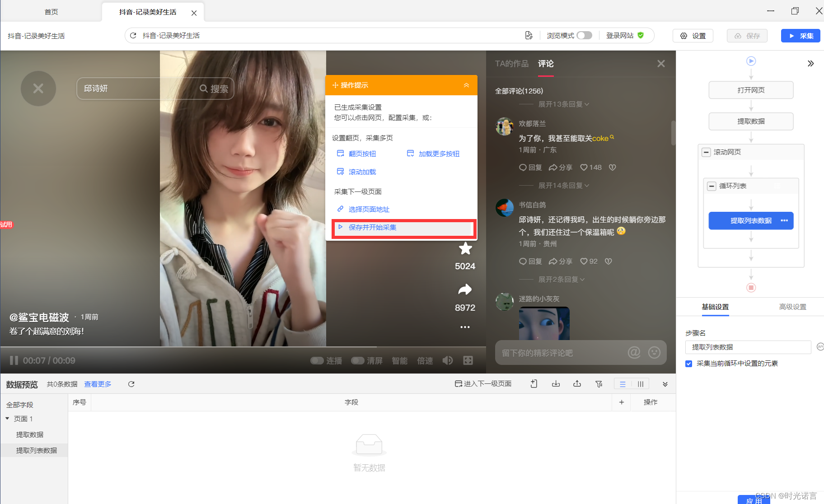Pause the video playback
The width and height of the screenshot is (824, 504).
pyautogui.click(x=14, y=360)
